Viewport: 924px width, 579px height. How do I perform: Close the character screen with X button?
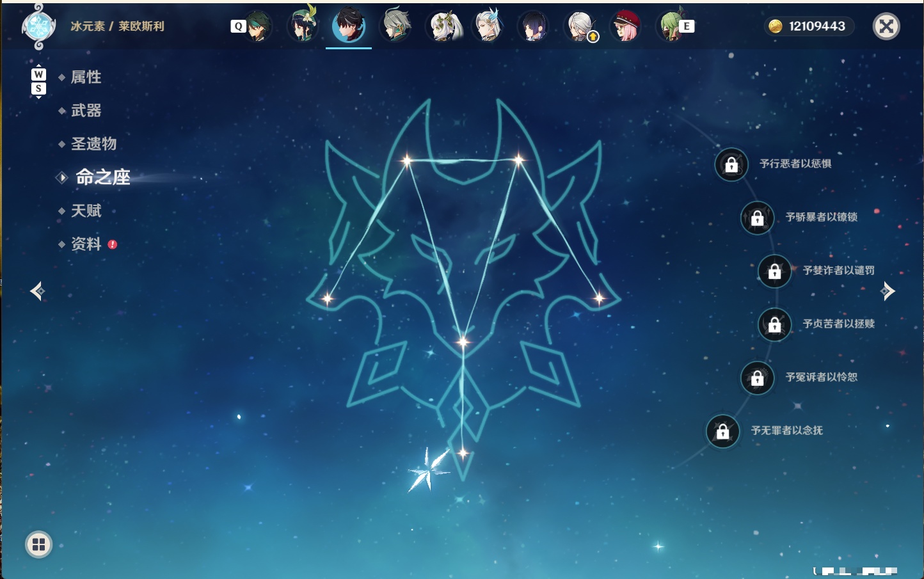[x=886, y=26]
